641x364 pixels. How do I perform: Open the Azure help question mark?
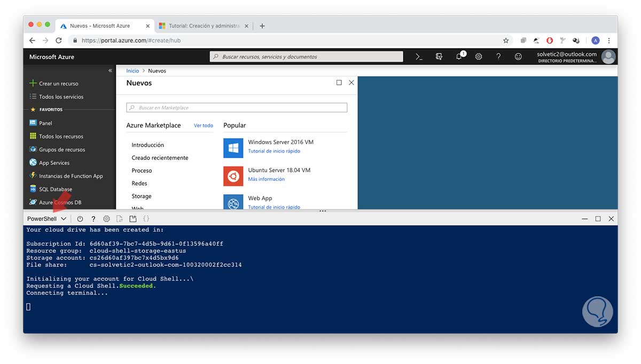498,57
